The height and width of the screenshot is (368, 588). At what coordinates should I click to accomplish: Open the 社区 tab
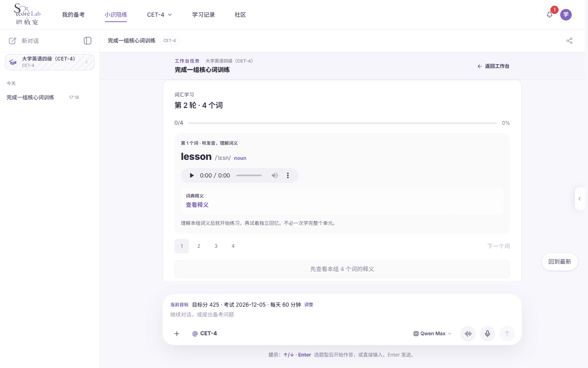click(241, 15)
